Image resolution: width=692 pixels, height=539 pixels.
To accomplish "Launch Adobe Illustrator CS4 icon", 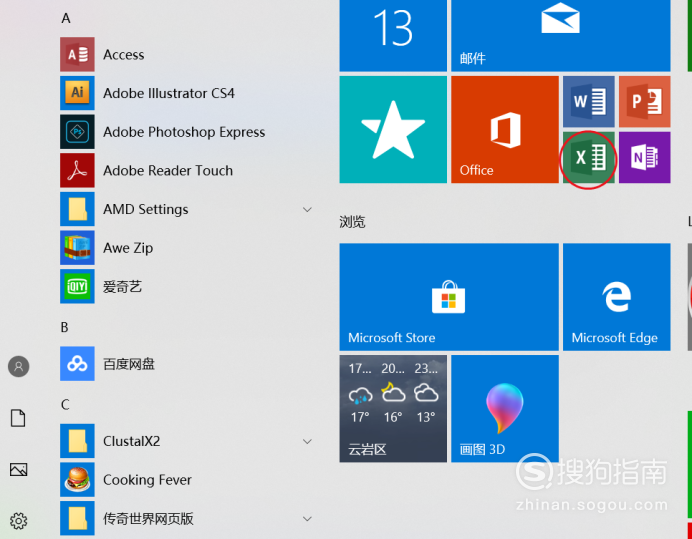I will coord(77,93).
